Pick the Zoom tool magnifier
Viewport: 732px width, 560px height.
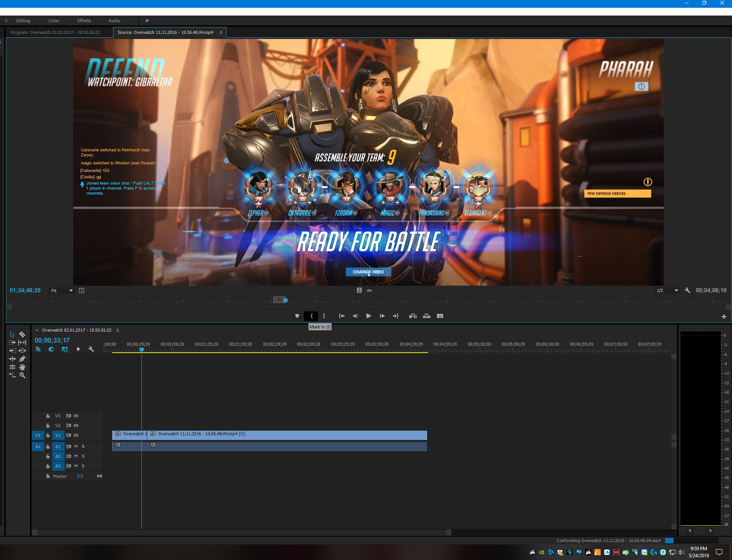click(x=22, y=375)
